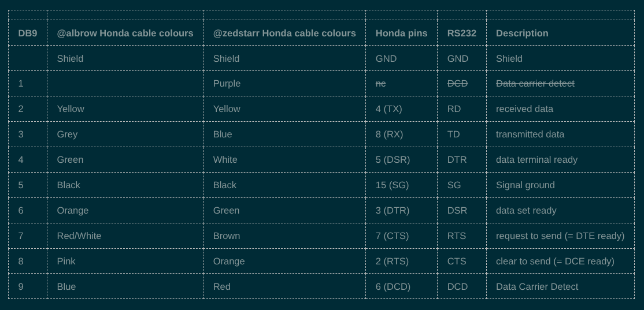Click the Purple cable colour cell
Viewport: 644px width, 310px height.
[227, 83]
